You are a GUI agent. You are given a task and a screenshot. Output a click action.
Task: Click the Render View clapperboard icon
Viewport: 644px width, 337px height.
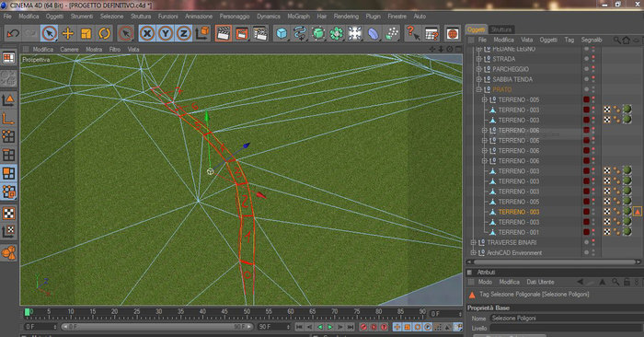point(223,33)
